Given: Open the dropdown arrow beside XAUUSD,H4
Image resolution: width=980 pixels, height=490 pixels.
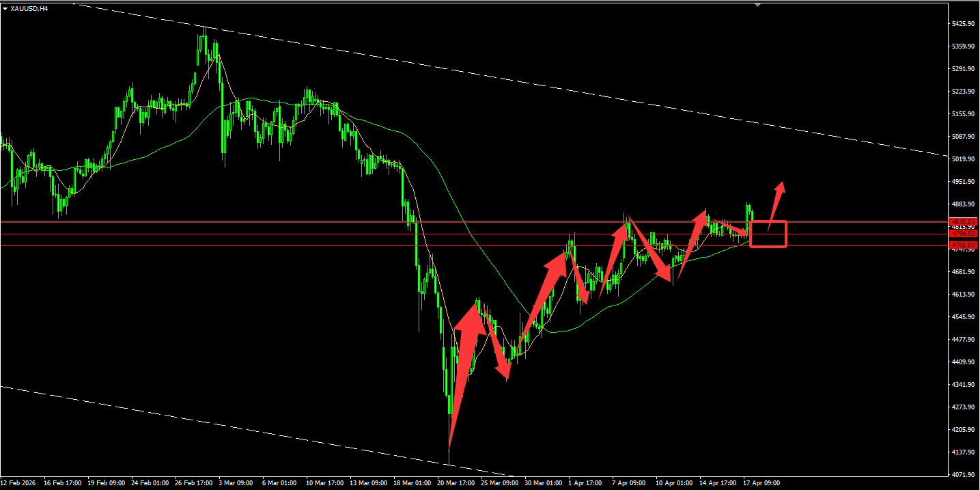Looking at the screenshot, I should pos(5,9).
